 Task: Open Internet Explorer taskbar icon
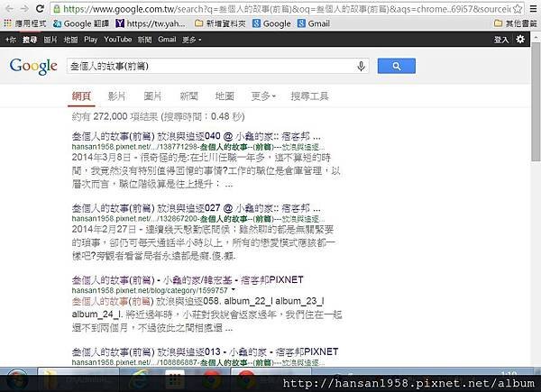point(139,380)
